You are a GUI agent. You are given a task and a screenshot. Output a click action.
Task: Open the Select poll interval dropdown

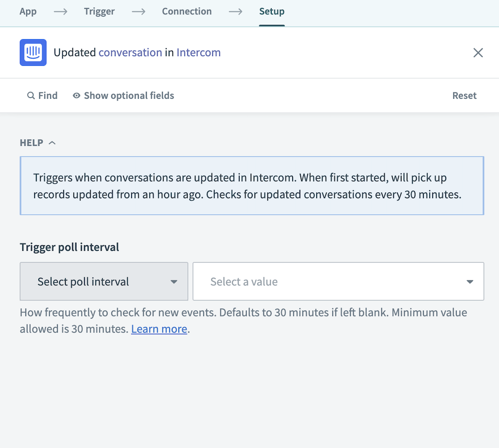pos(104,281)
